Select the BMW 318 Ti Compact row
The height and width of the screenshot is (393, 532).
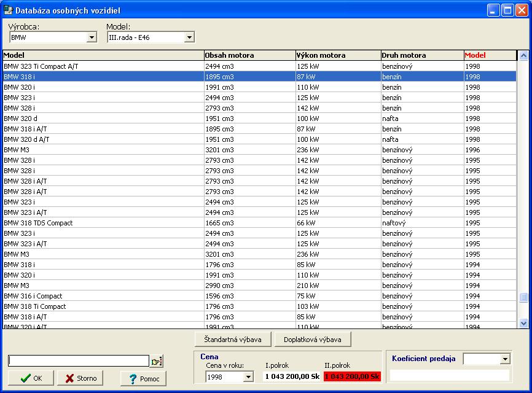click(260, 306)
